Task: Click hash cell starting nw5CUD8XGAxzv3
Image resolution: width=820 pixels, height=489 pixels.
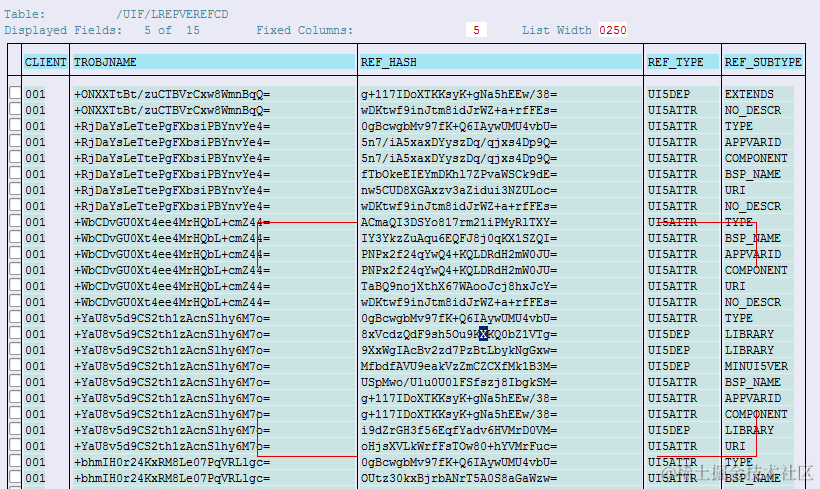Action: [x=459, y=190]
